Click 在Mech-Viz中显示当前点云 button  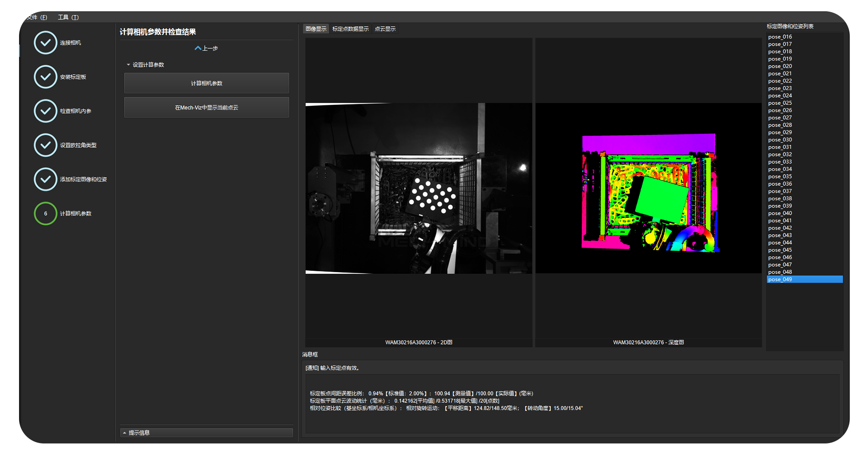[x=207, y=108]
